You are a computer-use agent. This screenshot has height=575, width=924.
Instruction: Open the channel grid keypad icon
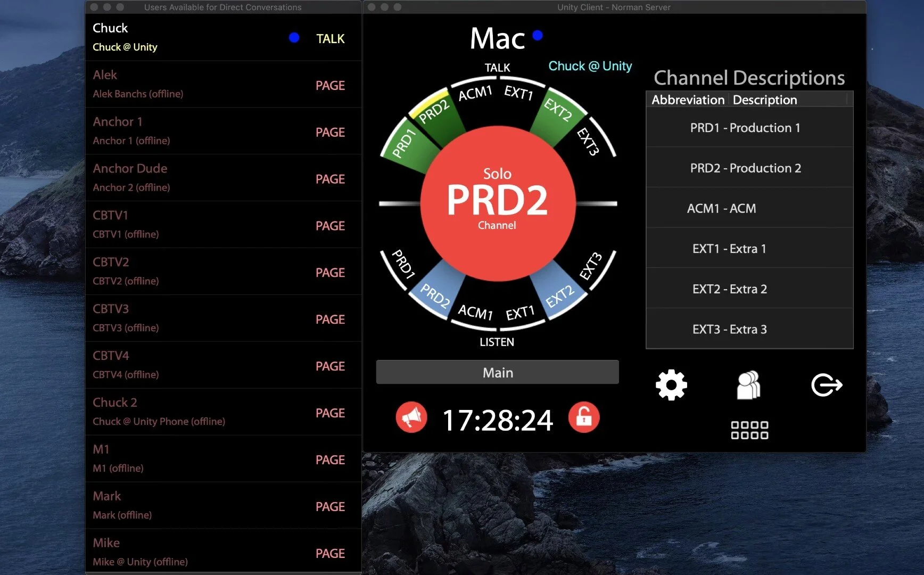click(749, 429)
